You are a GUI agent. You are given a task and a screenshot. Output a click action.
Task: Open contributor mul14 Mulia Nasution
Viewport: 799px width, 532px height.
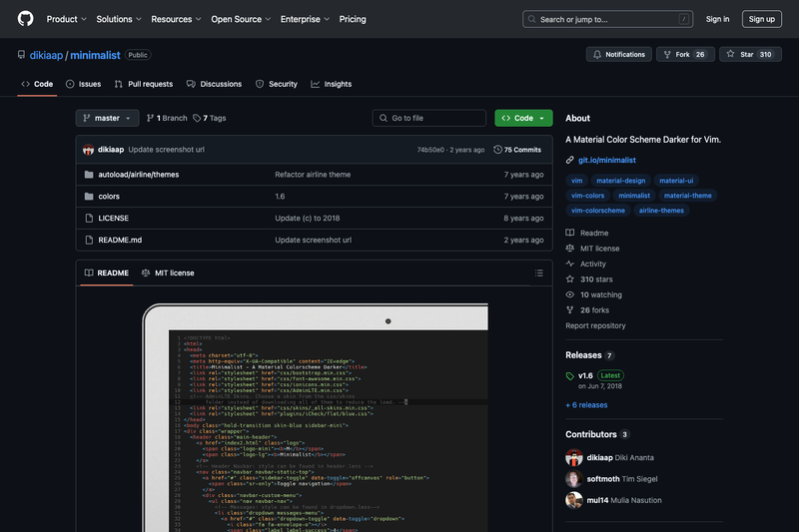pyautogui.click(x=613, y=500)
